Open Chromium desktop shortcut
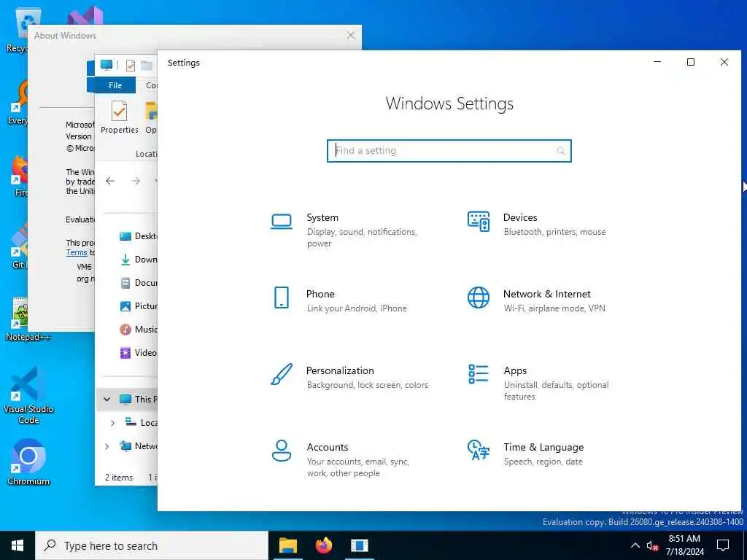This screenshot has width=747, height=560. pyautogui.click(x=28, y=462)
